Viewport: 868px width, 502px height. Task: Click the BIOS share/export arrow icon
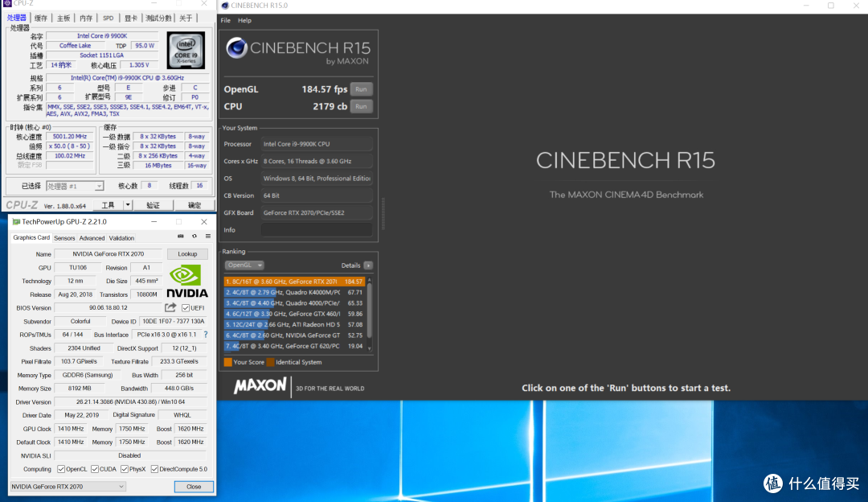click(170, 307)
